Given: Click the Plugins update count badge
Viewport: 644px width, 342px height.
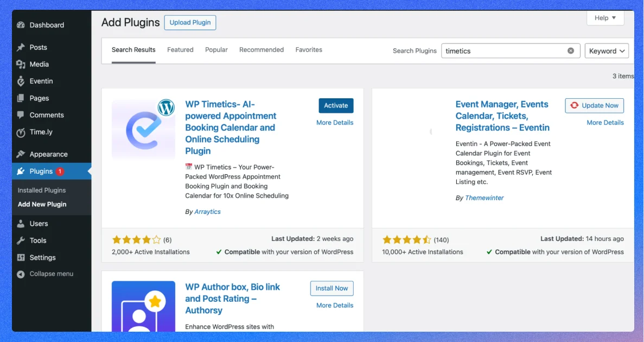Looking at the screenshot, I should click(60, 172).
